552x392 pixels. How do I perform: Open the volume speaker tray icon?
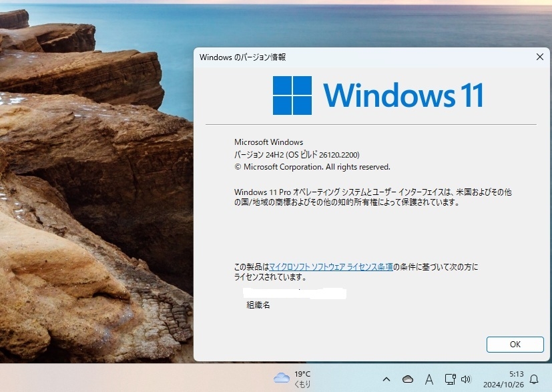coord(466,379)
